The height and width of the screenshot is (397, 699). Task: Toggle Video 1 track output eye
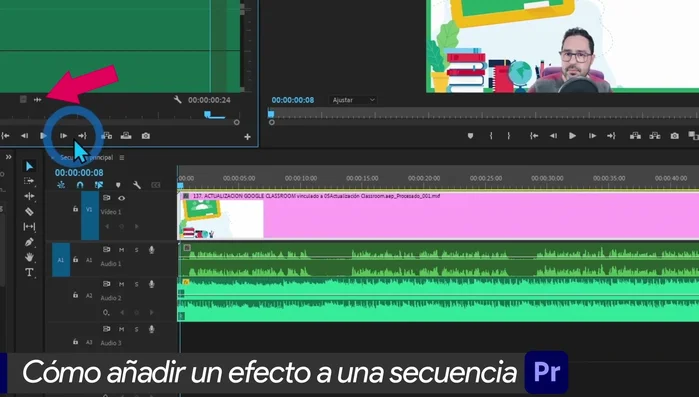coord(121,198)
